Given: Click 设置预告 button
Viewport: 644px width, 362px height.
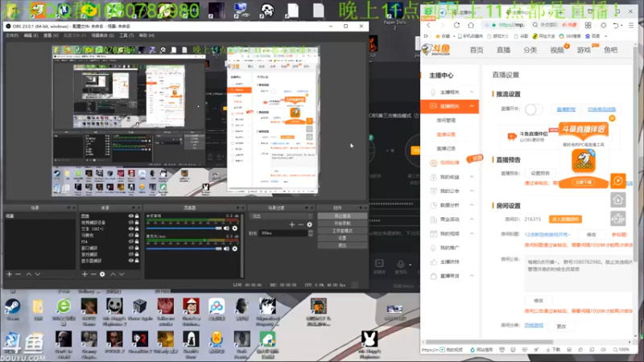Looking at the screenshot, I should pyautogui.click(x=539, y=173).
